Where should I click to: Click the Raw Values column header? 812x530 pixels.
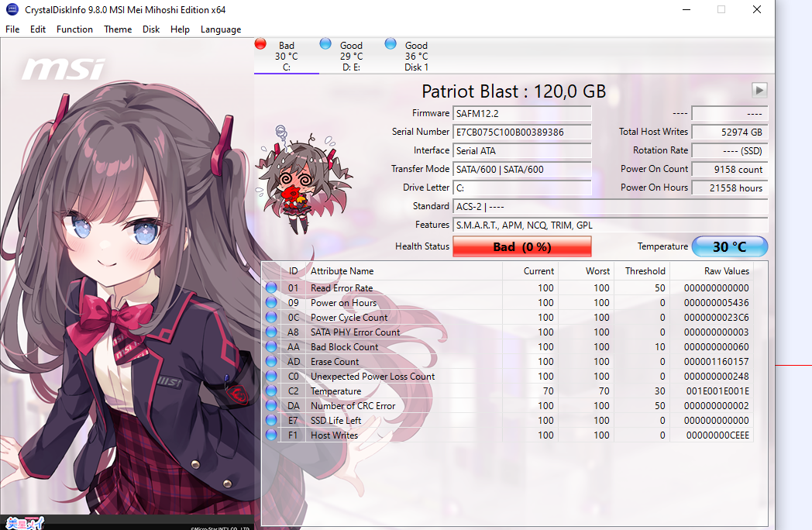pos(711,271)
